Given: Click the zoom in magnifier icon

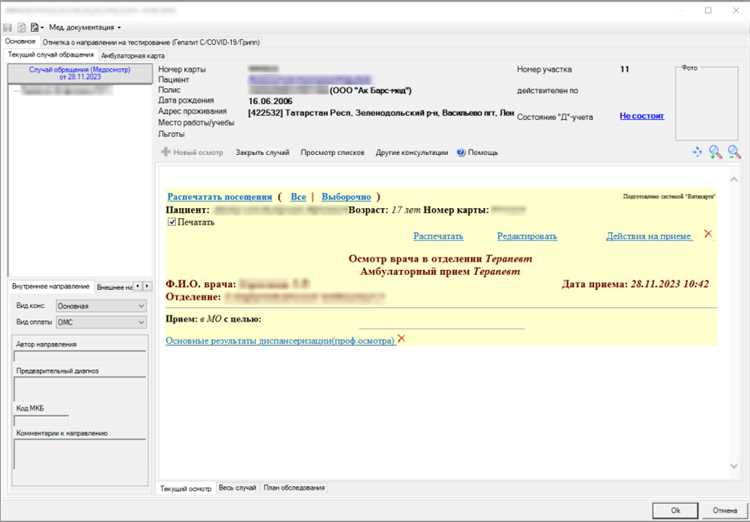Looking at the screenshot, I should [716, 152].
